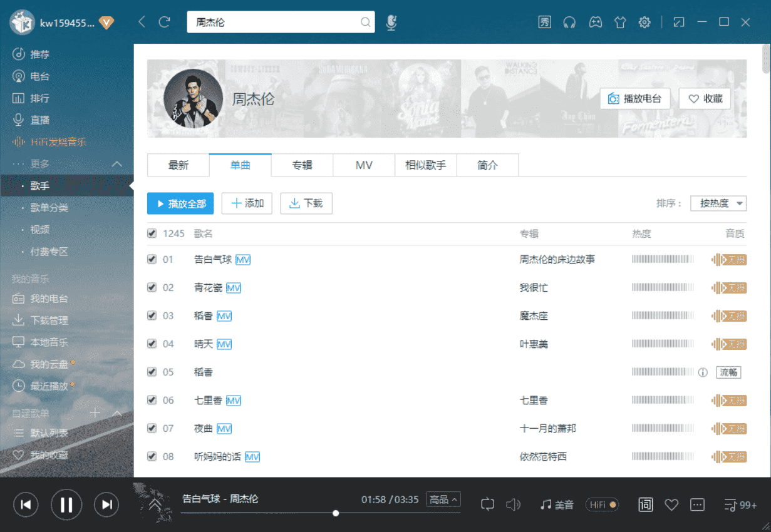771x532 pixels.
Task: Collapse the 自建歌单 section chevron
Action: coord(117,413)
